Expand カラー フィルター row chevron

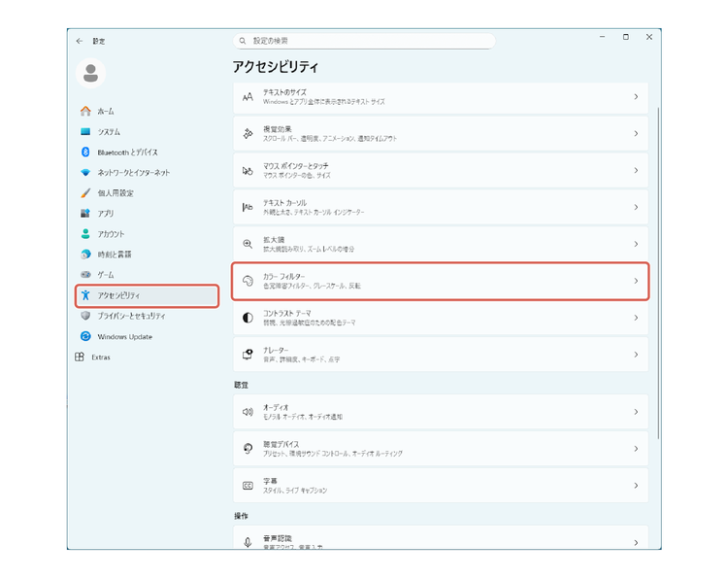(636, 281)
